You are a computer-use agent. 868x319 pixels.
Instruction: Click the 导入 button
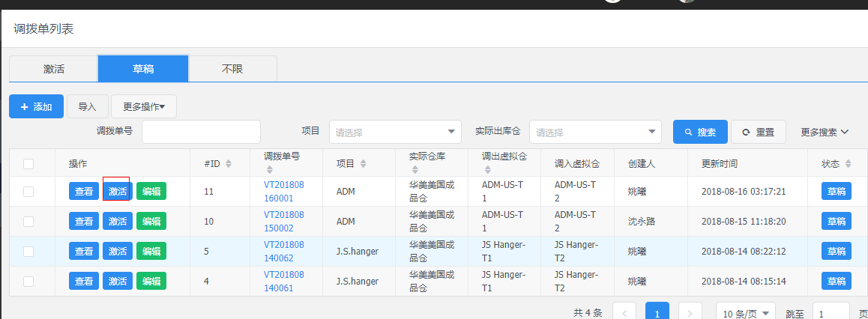tap(88, 106)
